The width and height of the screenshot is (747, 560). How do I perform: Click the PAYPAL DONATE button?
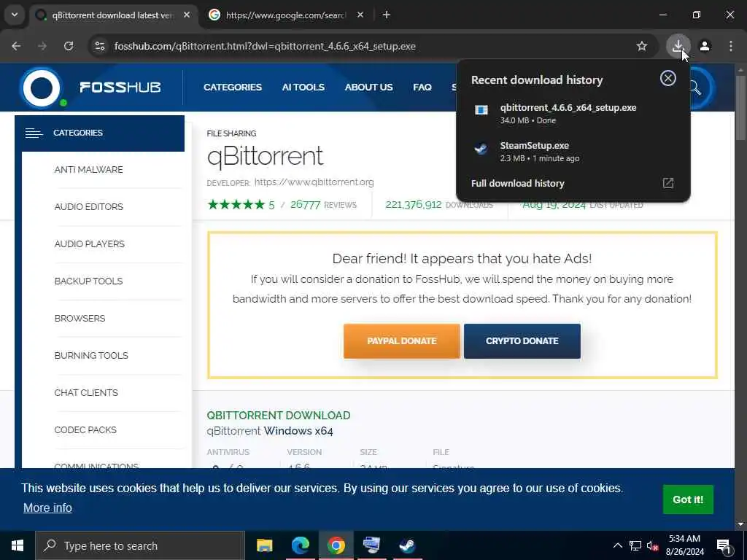click(402, 341)
